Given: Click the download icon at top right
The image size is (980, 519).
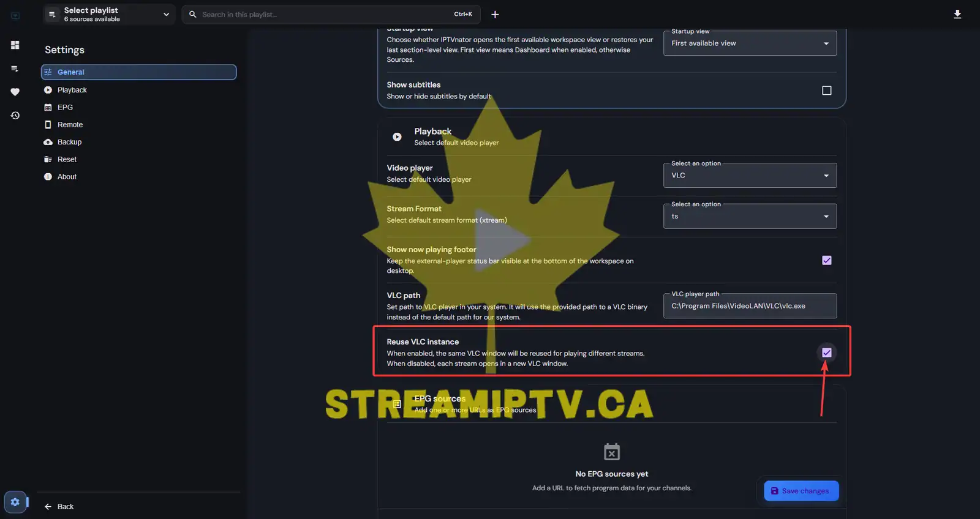Looking at the screenshot, I should point(957,14).
